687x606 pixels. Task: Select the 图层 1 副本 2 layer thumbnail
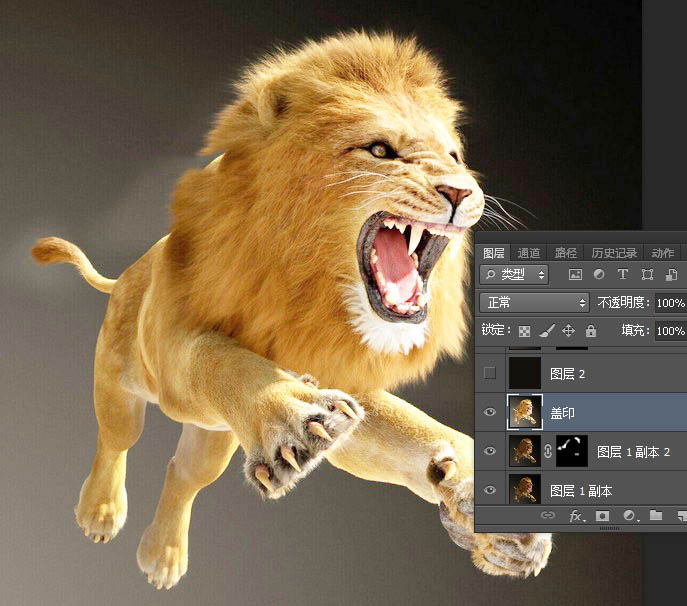click(525, 451)
